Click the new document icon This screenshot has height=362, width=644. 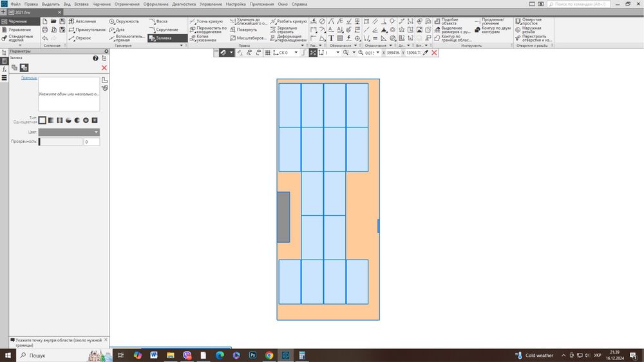coord(45,21)
